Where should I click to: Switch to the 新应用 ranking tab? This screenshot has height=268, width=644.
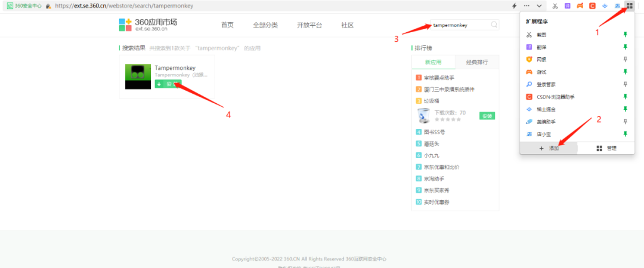pyautogui.click(x=434, y=62)
